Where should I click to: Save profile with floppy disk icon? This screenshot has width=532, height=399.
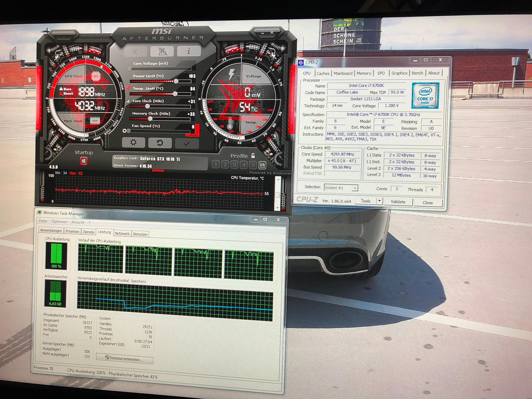(x=262, y=165)
